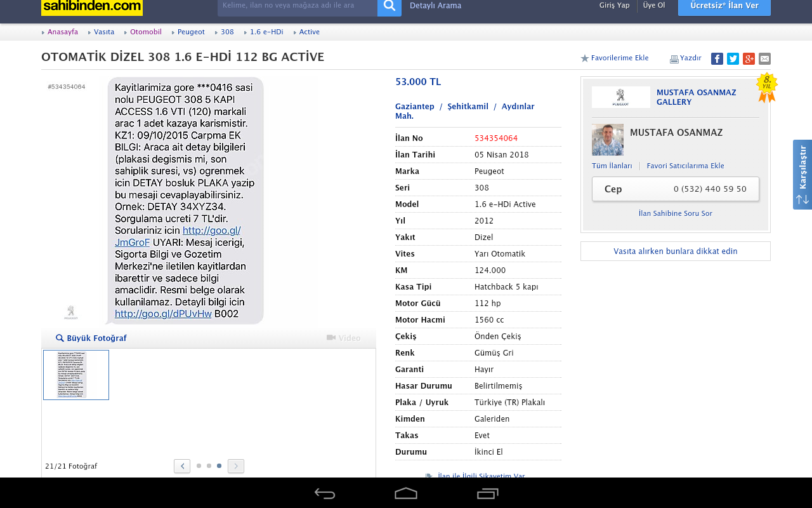The image size is (812, 508).
Task: Click Favori Satıcılarıma Ekle
Action: point(686,166)
